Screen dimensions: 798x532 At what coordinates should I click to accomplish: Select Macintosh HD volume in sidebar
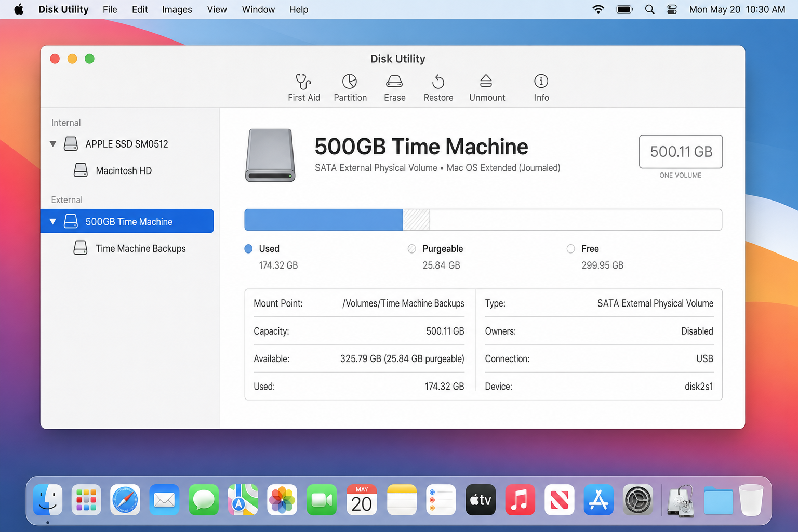(x=124, y=170)
